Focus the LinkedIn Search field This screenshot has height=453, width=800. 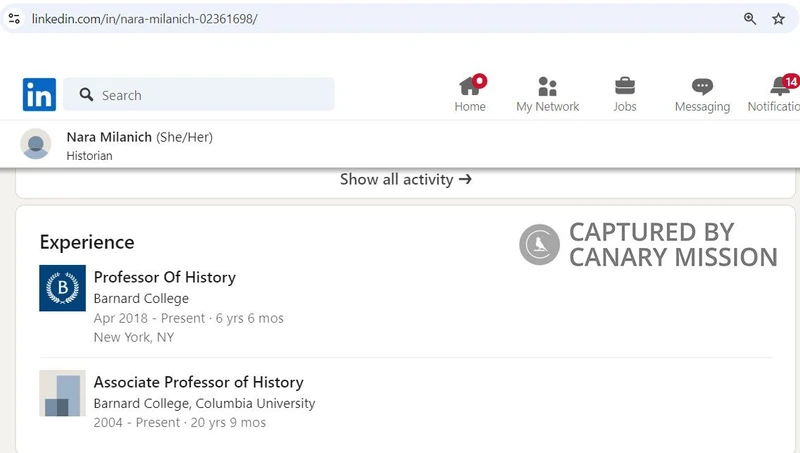210,95
